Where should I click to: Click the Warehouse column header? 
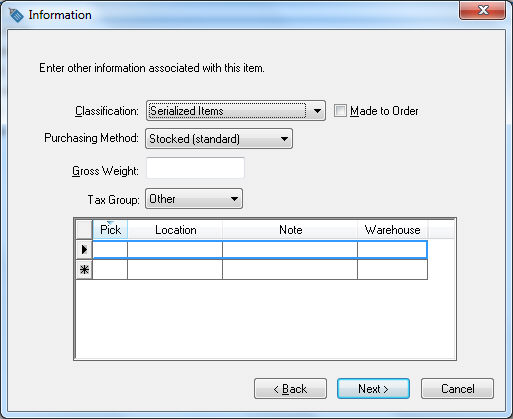392,230
